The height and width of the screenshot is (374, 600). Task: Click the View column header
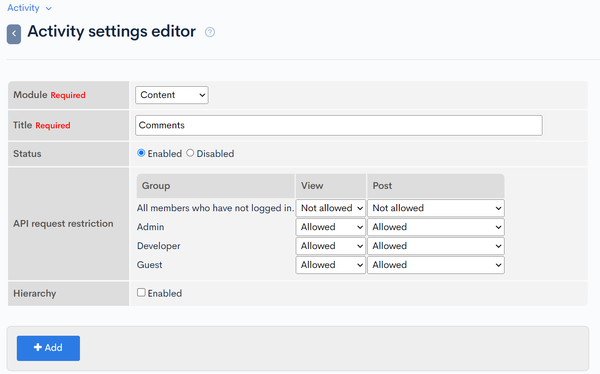331,186
